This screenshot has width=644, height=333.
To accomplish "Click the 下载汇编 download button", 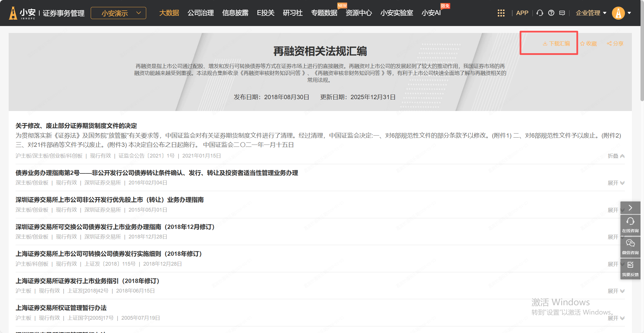I will point(556,44).
